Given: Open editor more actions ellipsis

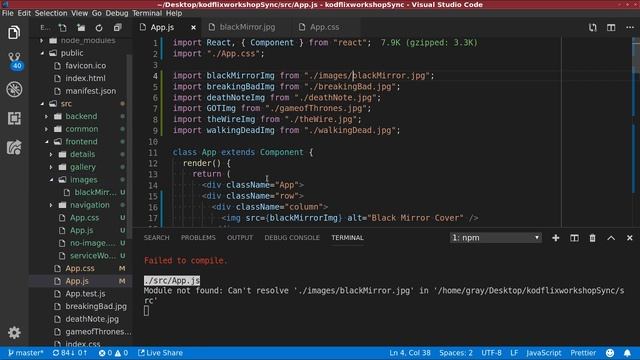Looking at the screenshot, I should coord(630,27).
